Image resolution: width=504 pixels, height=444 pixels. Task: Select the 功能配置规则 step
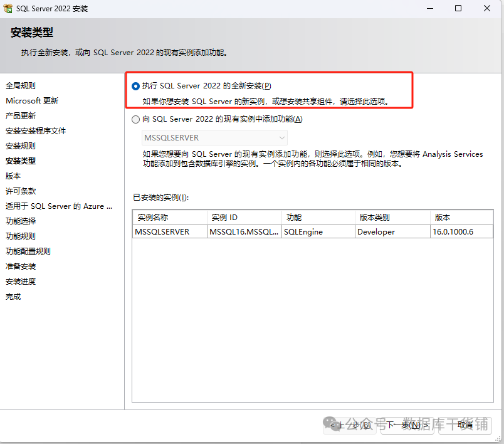[x=28, y=251]
